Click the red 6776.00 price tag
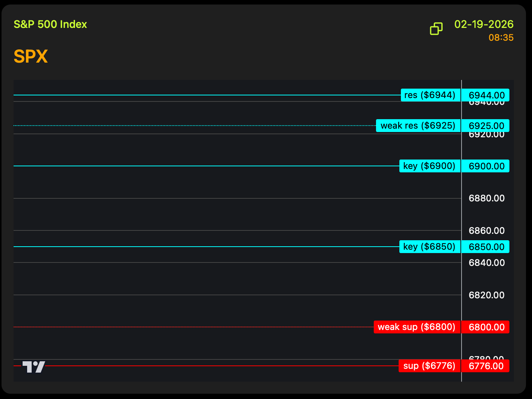The height and width of the screenshot is (399, 532). [486, 366]
